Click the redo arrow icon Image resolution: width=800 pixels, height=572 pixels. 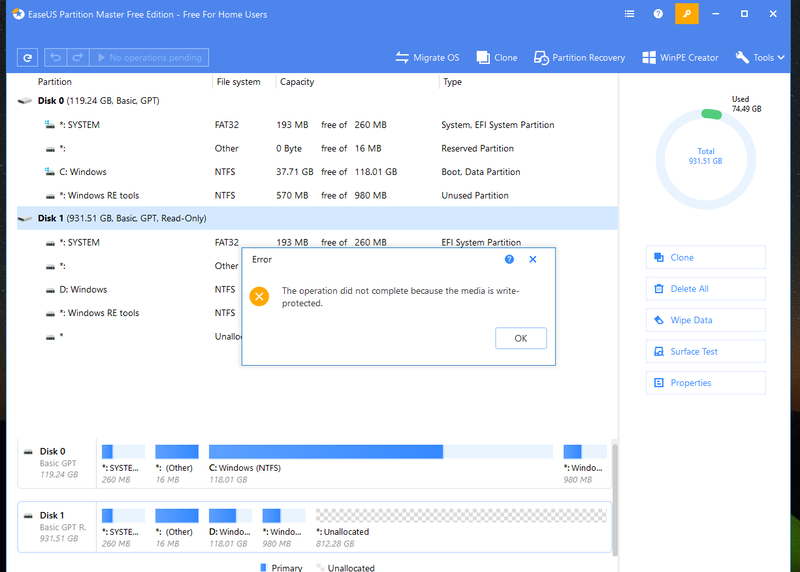pyautogui.click(x=78, y=58)
